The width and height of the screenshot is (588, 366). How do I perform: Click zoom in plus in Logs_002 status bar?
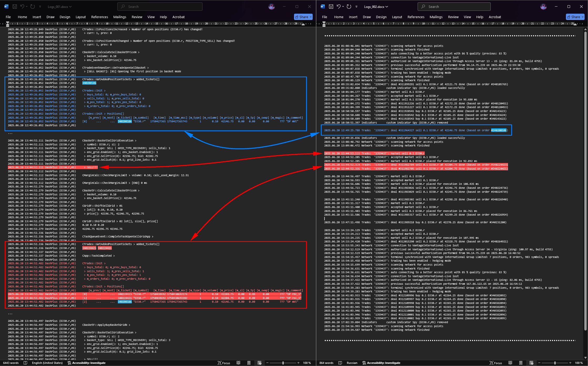point(570,363)
